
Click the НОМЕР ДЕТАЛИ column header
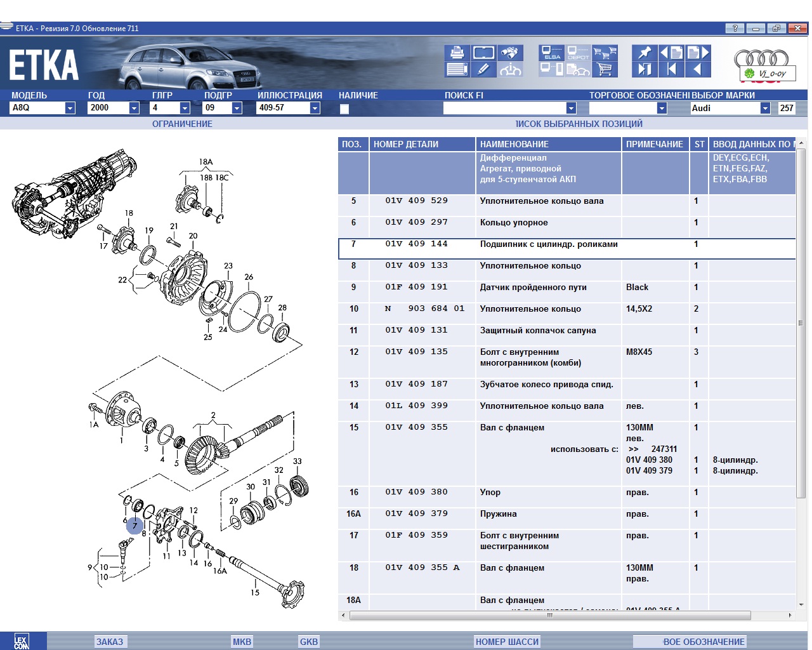pos(422,144)
